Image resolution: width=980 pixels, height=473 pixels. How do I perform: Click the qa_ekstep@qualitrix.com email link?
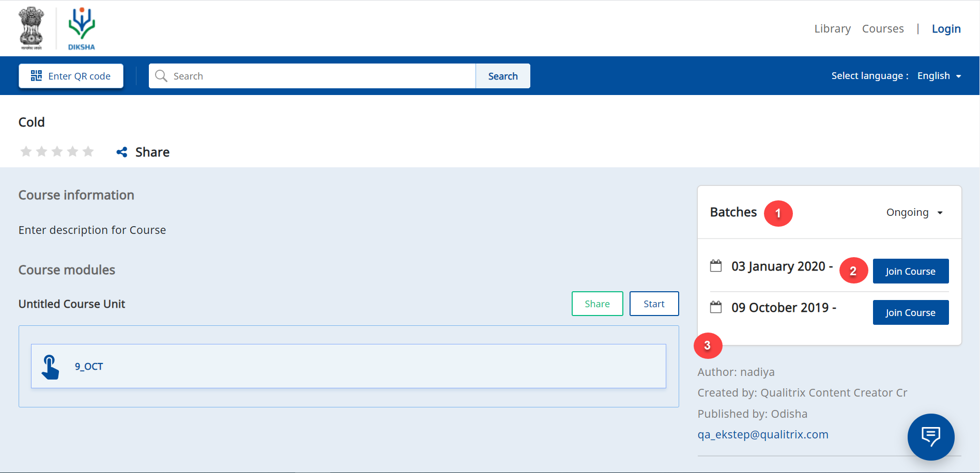click(762, 435)
